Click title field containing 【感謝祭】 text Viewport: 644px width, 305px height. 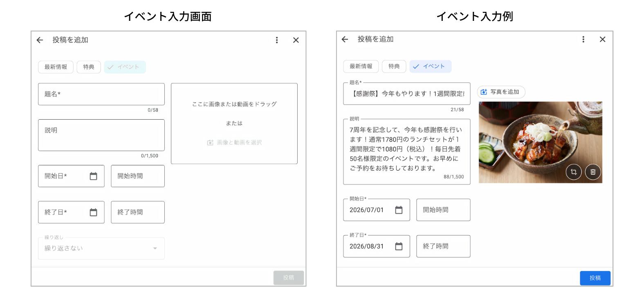coord(407,94)
